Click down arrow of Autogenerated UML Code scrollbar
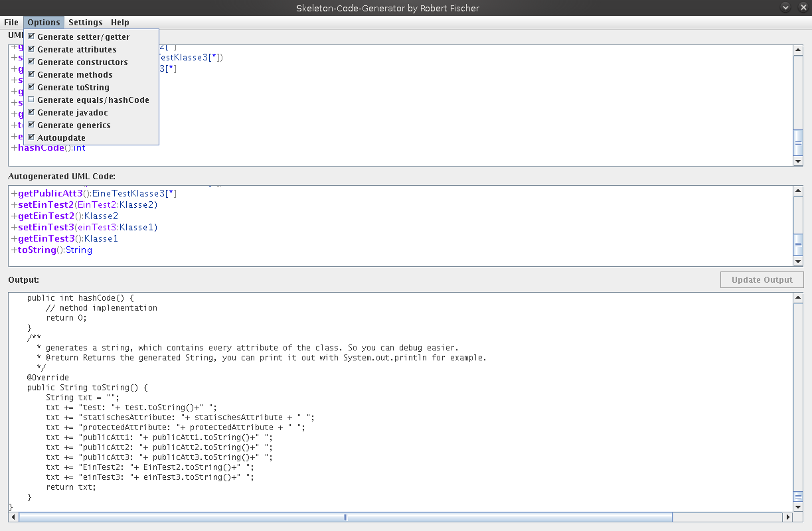The width and height of the screenshot is (812, 531). (x=798, y=262)
